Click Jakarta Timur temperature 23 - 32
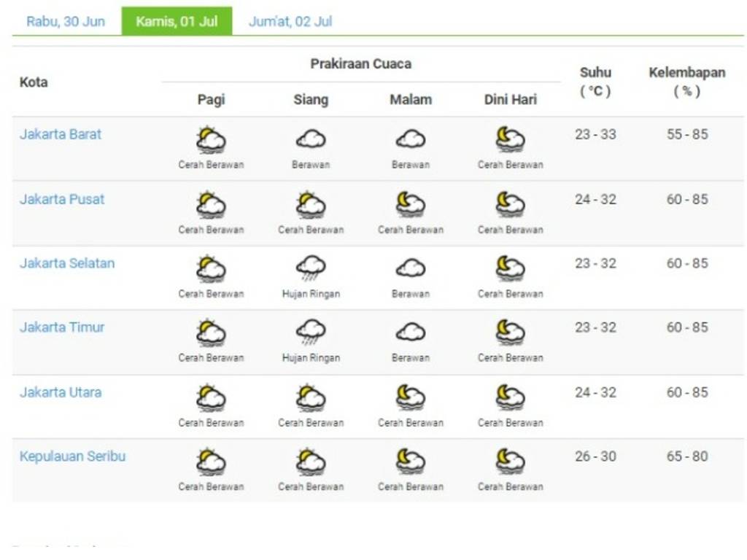747x560 pixels. coord(595,327)
